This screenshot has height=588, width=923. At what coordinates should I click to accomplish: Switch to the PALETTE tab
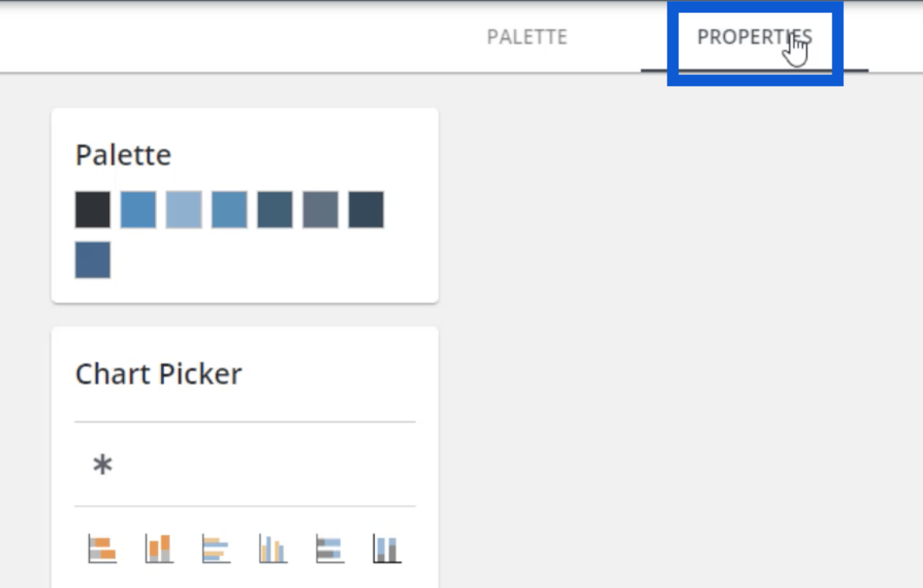pos(527,37)
